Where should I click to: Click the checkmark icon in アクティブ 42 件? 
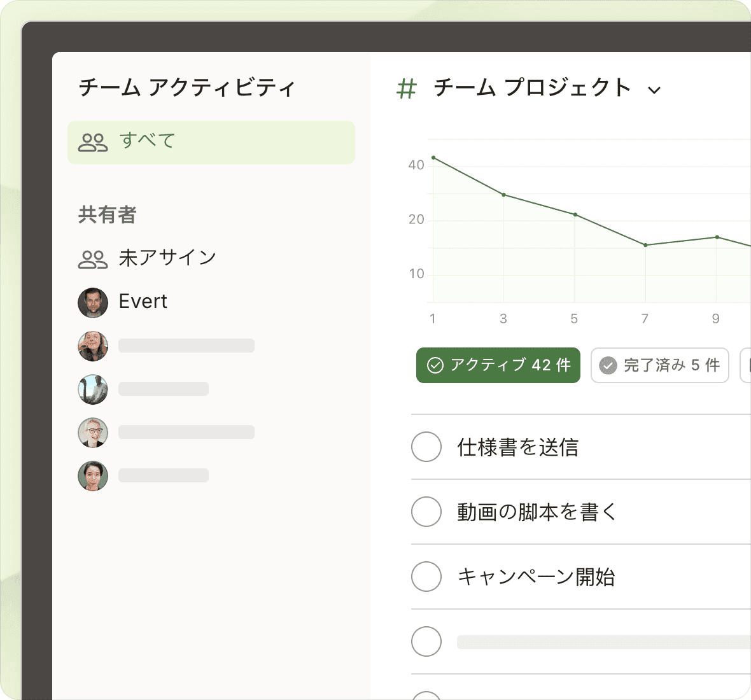click(x=435, y=365)
